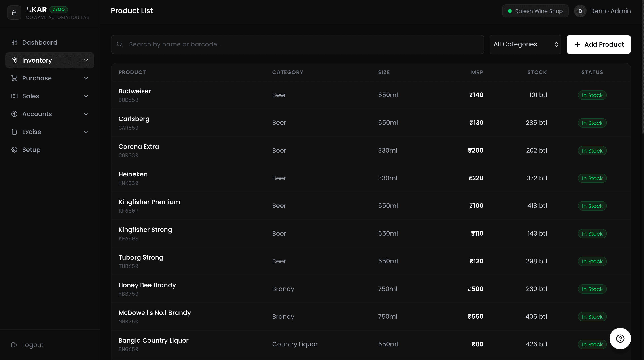Click the Inventory box icon
644x360 pixels.
point(14,60)
